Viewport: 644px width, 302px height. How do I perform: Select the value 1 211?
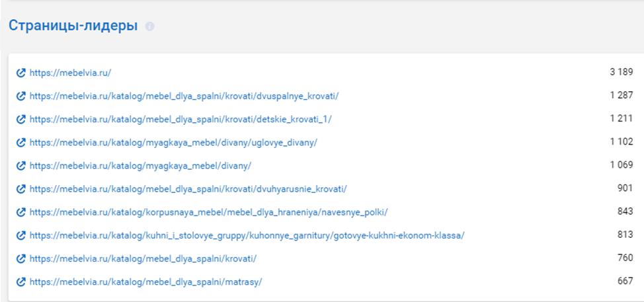pyautogui.click(x=622, y=118)
